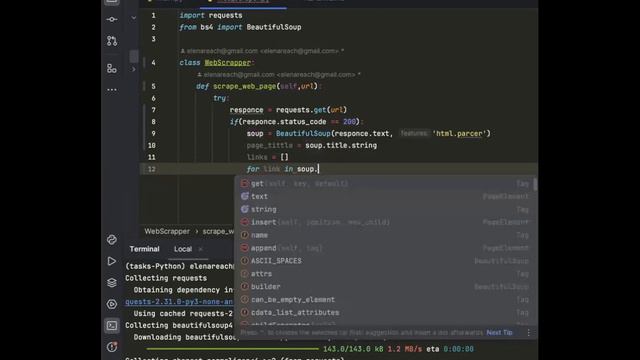Open the Run tool window icon
This screenshot has height=360, width=640.
coord(112,261)
